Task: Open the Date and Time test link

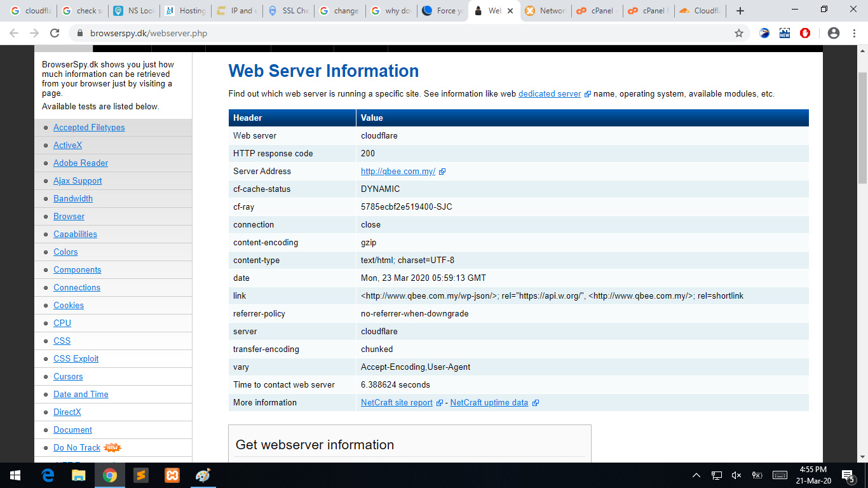Action: tap(81, 395)
